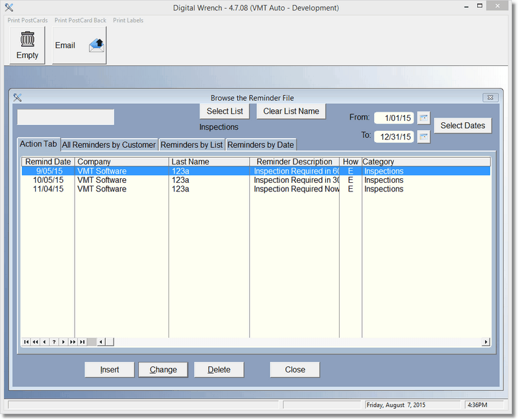Click the Select Dates button

[462, 125]
